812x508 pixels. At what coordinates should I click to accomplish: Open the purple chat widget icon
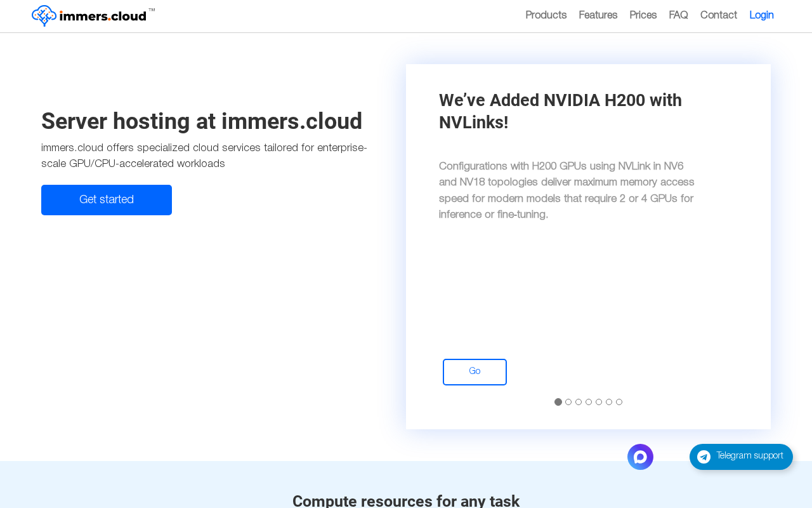tap(640, 457)
